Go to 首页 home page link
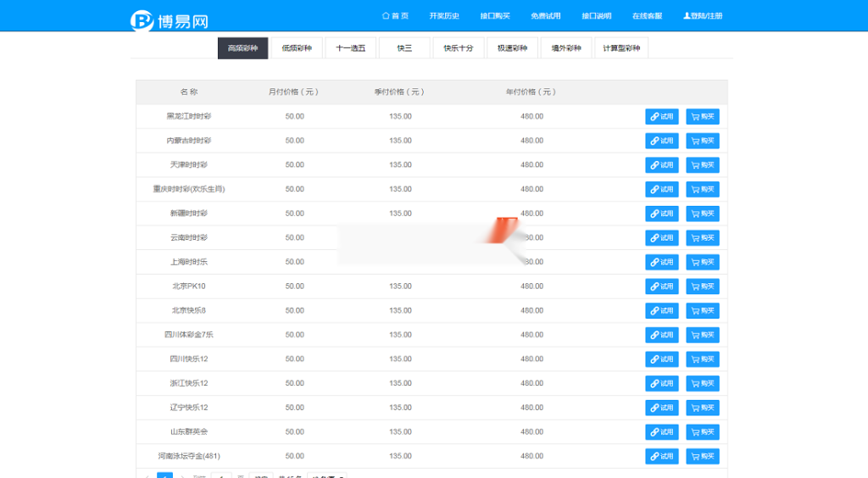Screen dimensions: 868x478 click(x=395, y=16)
